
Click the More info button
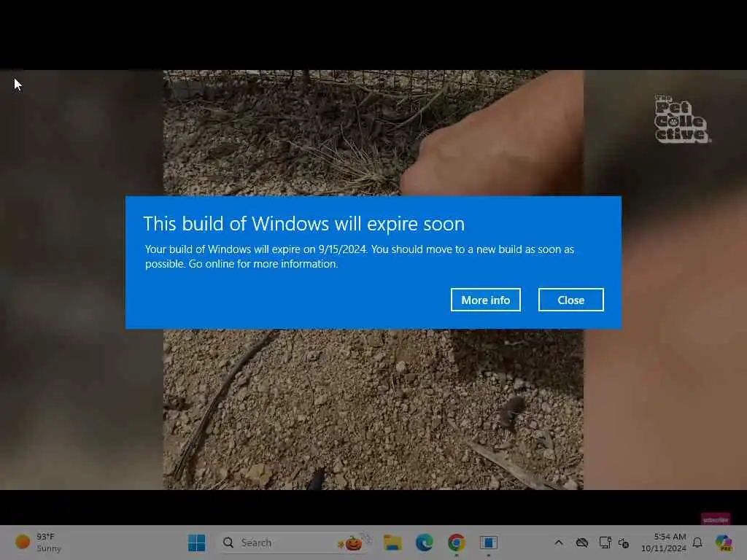click(x=485, y=300)
